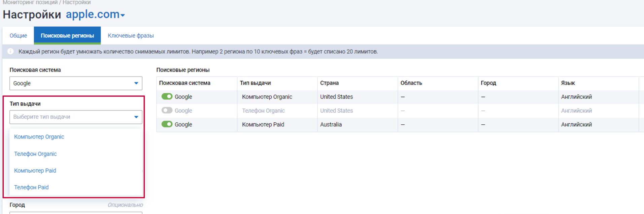Image resolution: width=644 pixels, height=214 pixels.
Task: Select the Телефон Organic dropdown option
Action: (x=35, y=154)
